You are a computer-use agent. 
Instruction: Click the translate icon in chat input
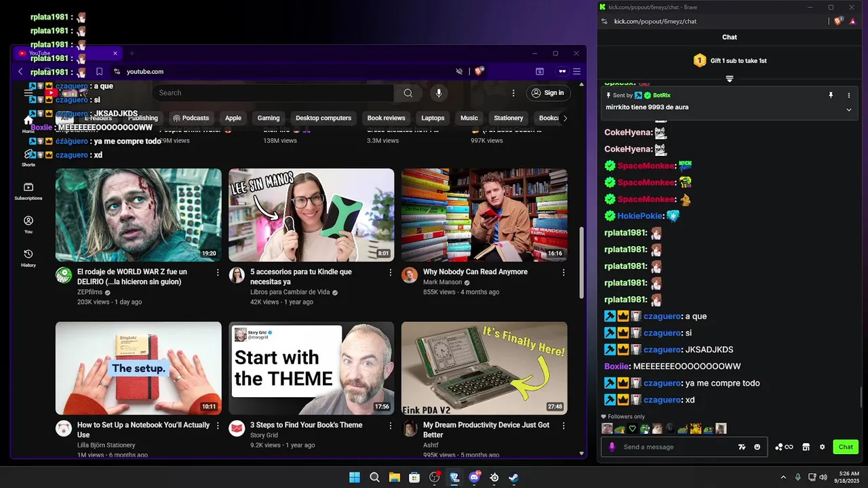point(742,447)
